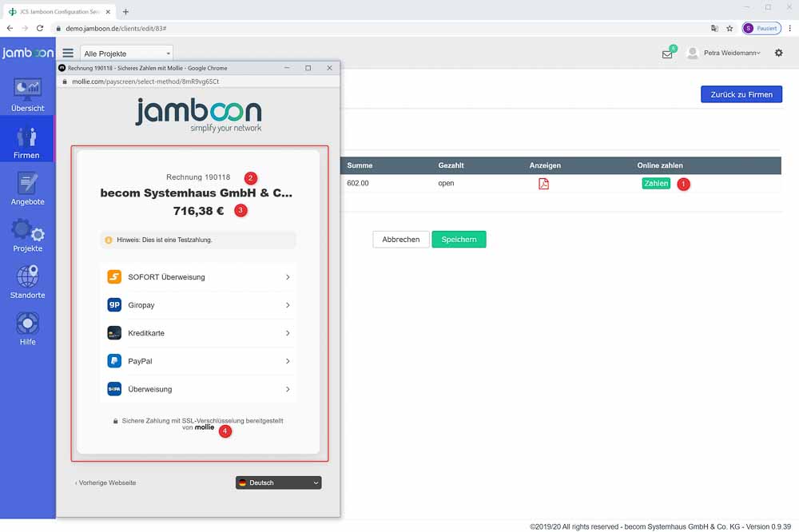Click the Mollie popup address bar

197,81
